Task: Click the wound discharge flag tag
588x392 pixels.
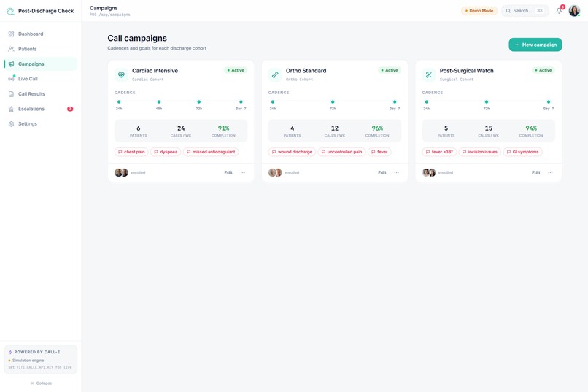Action: (x=292, y=152)
